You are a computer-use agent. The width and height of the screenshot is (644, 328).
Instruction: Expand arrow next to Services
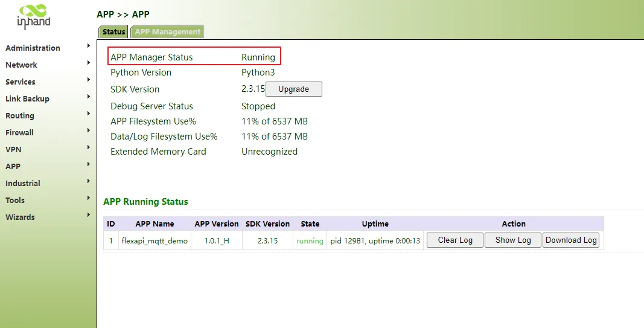pos(88,80)
